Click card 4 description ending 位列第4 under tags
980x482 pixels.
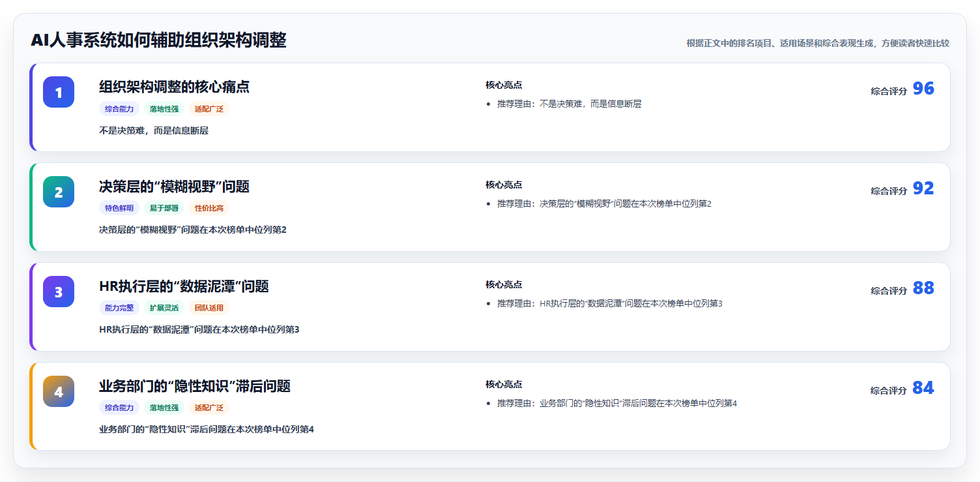click(207, 430)
